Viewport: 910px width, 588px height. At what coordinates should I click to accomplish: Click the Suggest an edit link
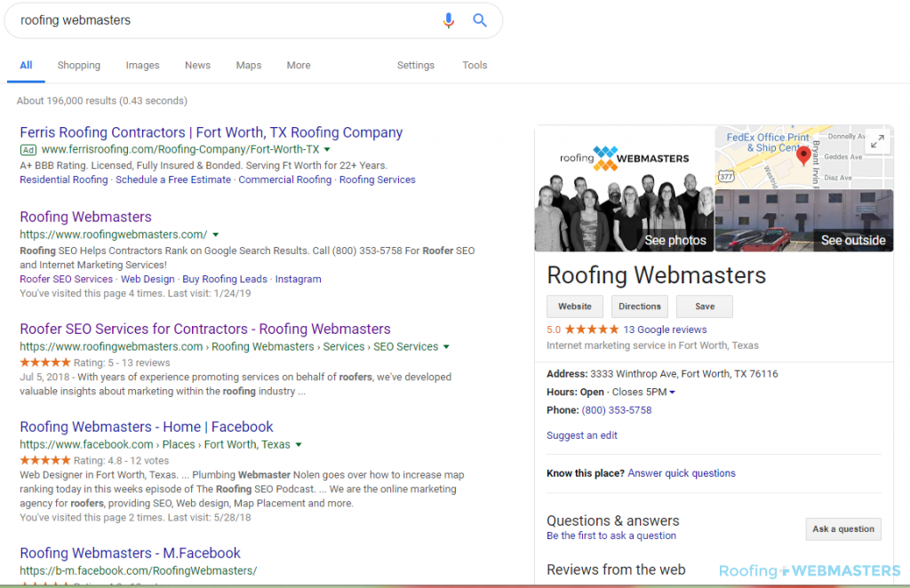(582, 435)
